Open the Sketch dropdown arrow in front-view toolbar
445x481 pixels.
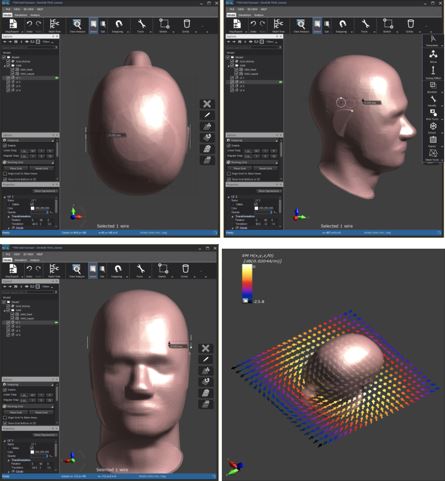[172, 277]
